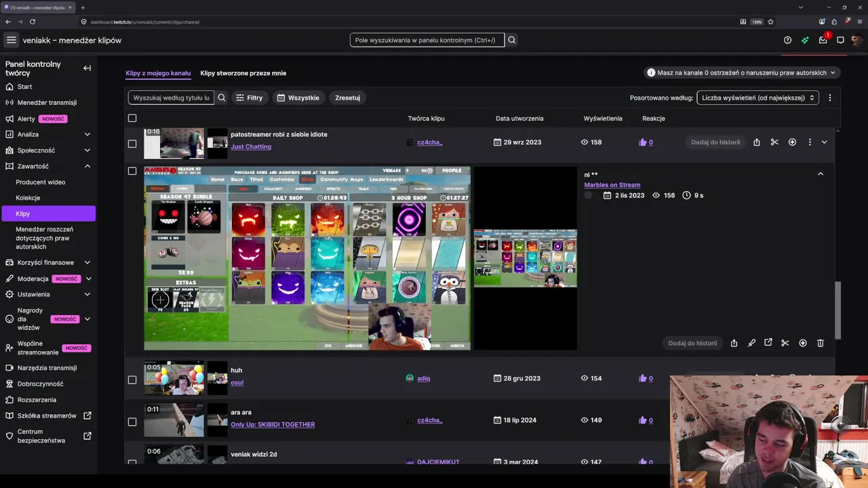
Task: Open Menedżer transmisji in sidebar
Action: (x=47, y=102)
